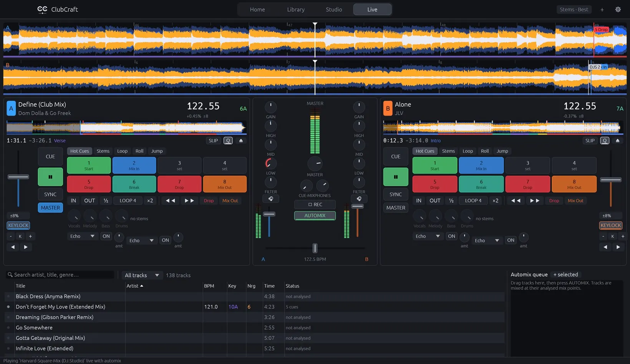Screen dimensions: 630x364
Task: Toggle Deck A filter headphone cue icon
Action: (271, 199)
